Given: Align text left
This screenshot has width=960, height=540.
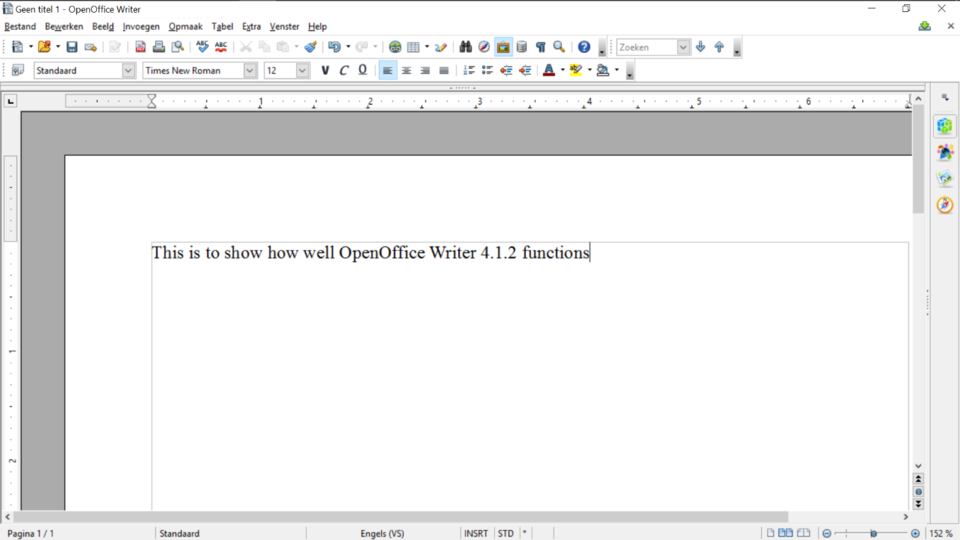Looking at the screenshot, I should [388, 70].
